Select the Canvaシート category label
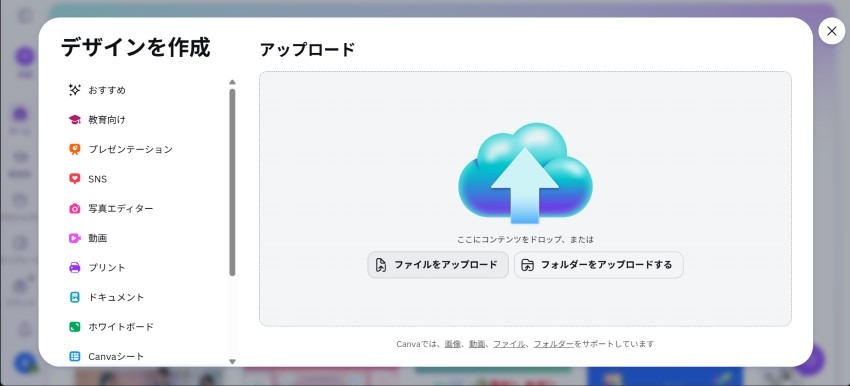Image resolution: width=850 pixels, height=386 pixels. [x=116, y=357]
